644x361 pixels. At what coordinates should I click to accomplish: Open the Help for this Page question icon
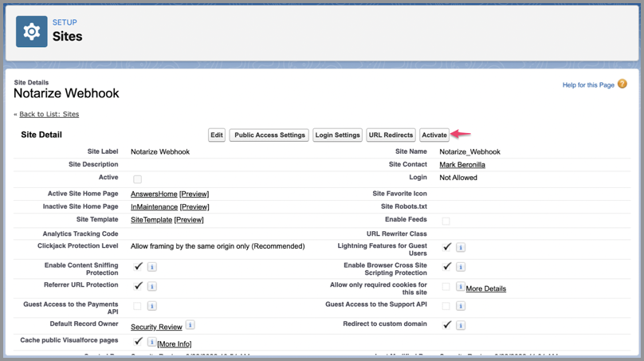pos(622,84)
